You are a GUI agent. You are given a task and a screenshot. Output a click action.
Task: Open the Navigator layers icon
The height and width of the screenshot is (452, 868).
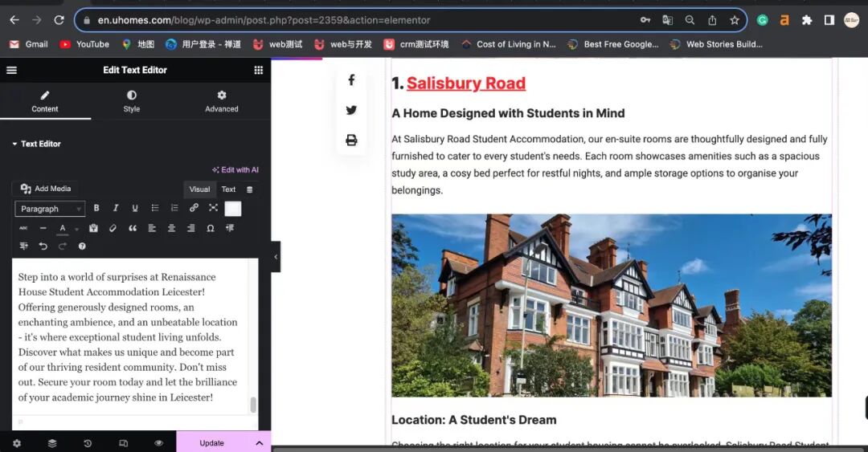click(x=52, y=443)
